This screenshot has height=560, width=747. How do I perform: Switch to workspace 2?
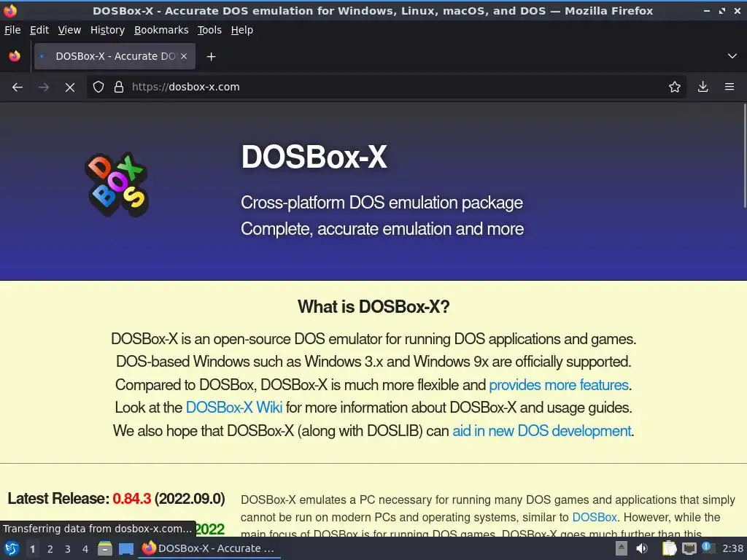(x=50, y=549)
